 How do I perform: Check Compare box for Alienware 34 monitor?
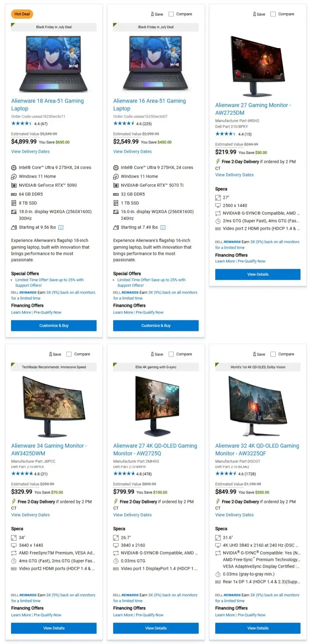pyautogui.click(x=69, y=354)
